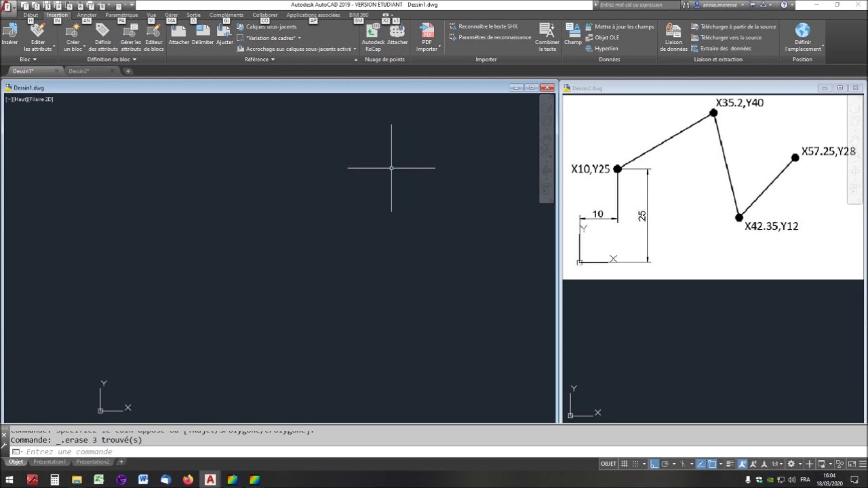Open the snap mode dropdown arrow
868x488 pixels.
click(644, 464)
